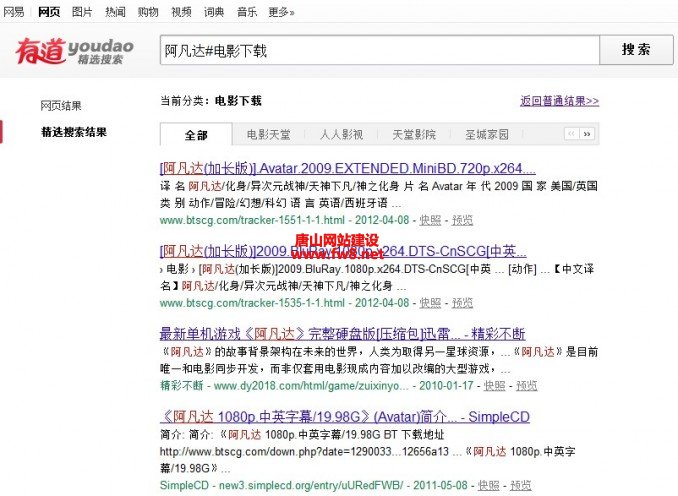Select the 圣城家园 tab
Image resolution: width=678 pixels, height=496 pixels.
point(486,134)
